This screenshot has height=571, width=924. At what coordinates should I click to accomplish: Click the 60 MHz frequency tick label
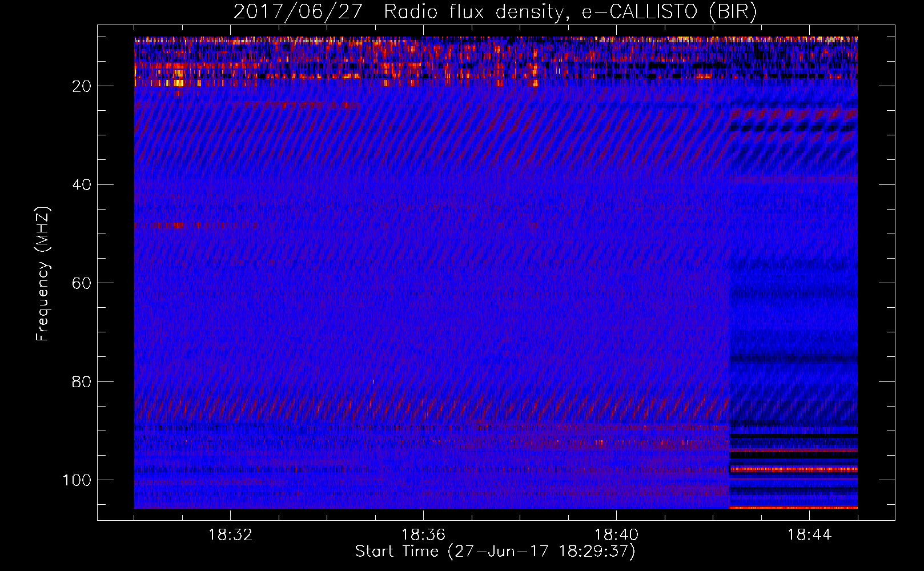(82, 283)
